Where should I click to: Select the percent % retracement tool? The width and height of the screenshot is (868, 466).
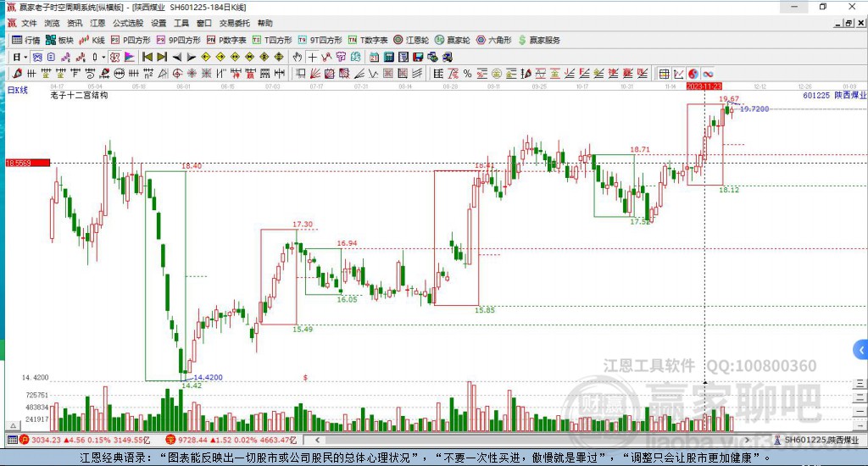467,74
